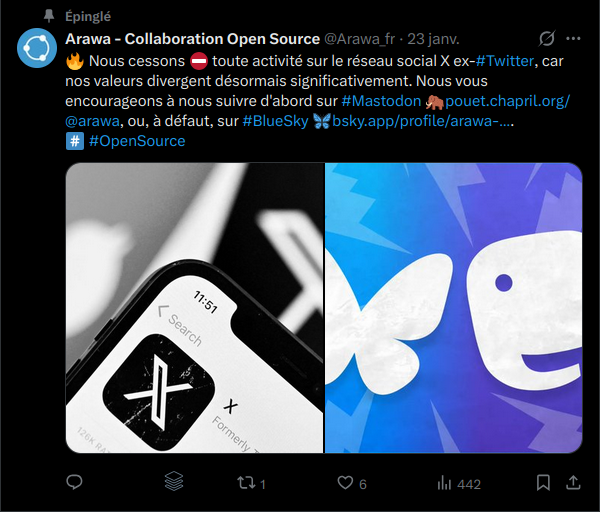Open the Grok action icon
Screen dimensions: 600x512
coord(547,39)
